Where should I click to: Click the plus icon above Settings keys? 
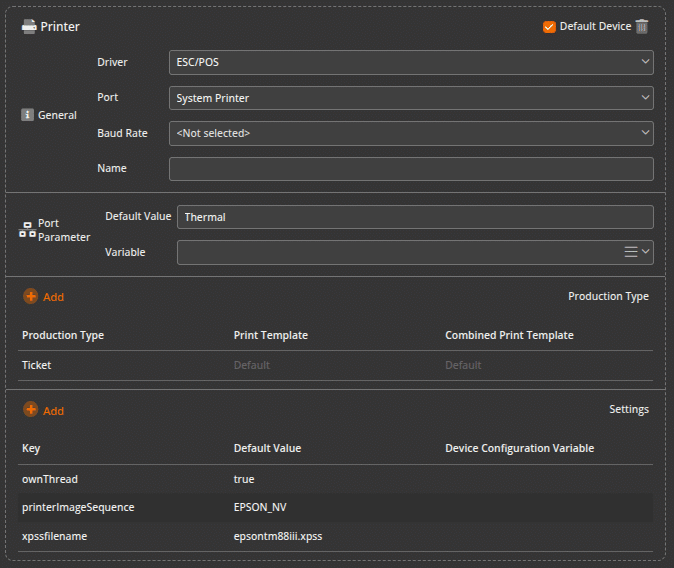click(x=31, y=410)
